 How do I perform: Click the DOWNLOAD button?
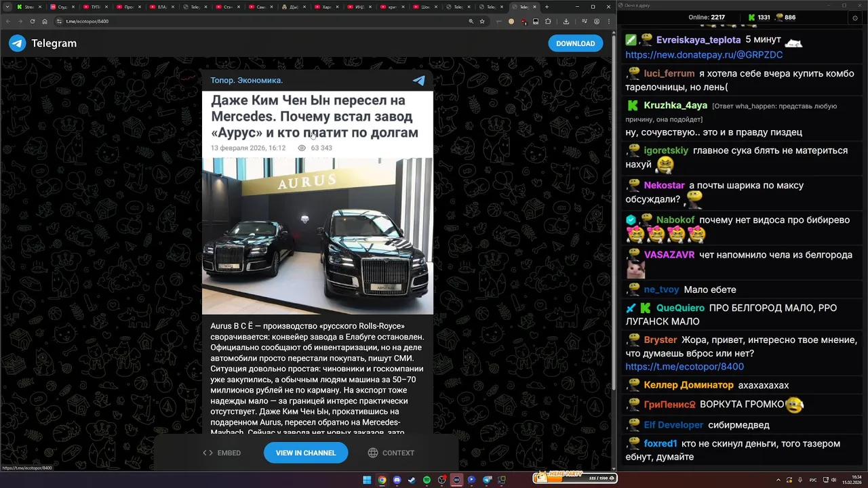coord(575,43)
